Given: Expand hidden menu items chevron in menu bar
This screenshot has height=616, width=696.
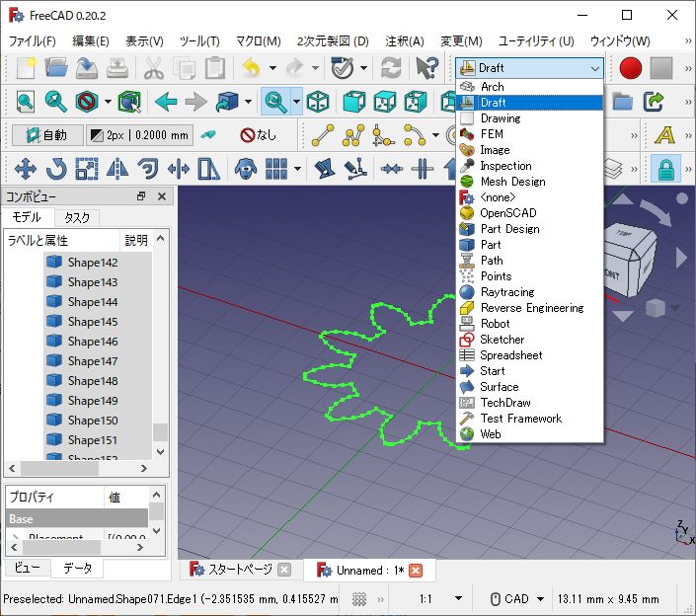Looking at the screenshot, I should (688, 41).
